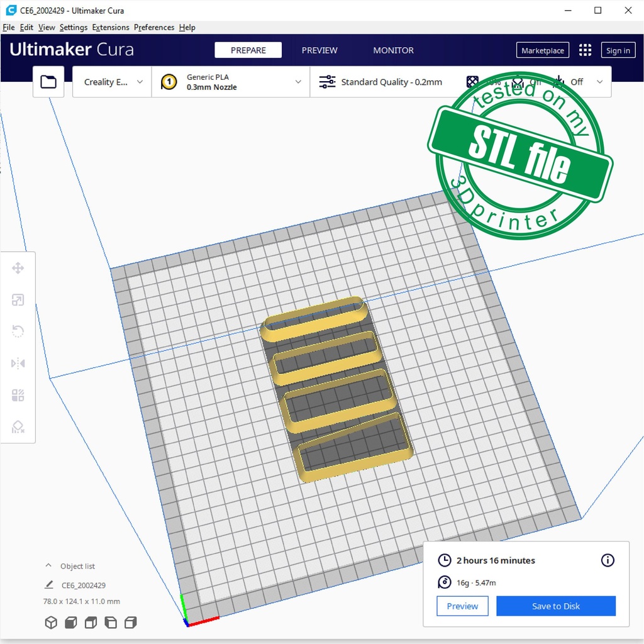
Task: Select the Rotate tool
Action: (x=18, y=331)
